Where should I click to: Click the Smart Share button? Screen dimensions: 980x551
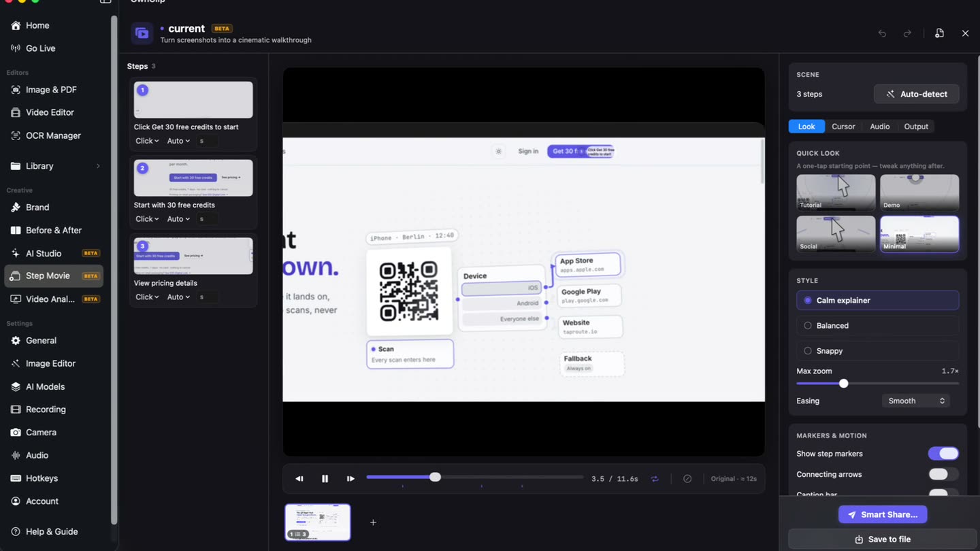[883, 515]
